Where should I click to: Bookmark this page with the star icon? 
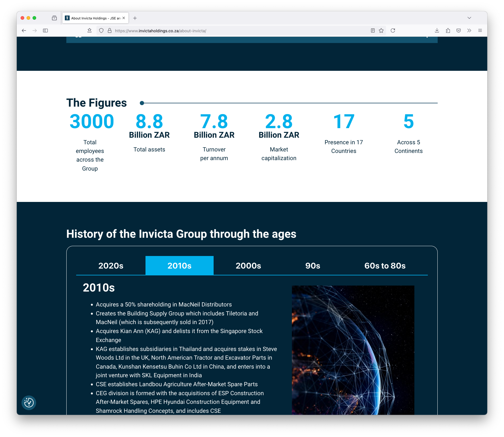381,30
